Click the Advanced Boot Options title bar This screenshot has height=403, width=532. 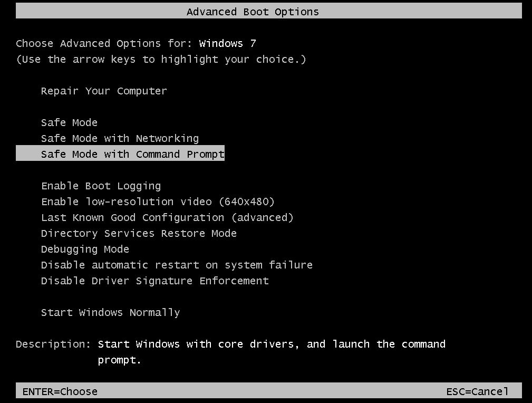click(253, 11)
